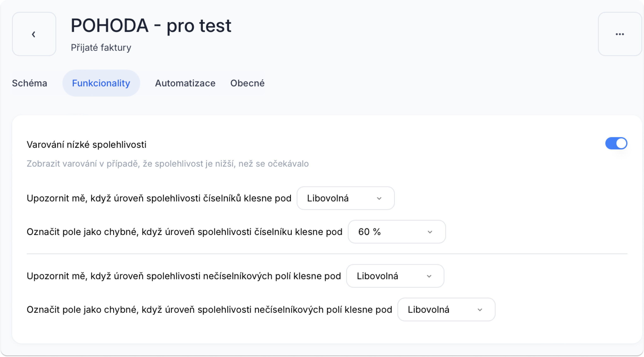644x357 pixels.
Task: Click the Varování nízké spolehlivosti label
Action: tap(86, 145)
